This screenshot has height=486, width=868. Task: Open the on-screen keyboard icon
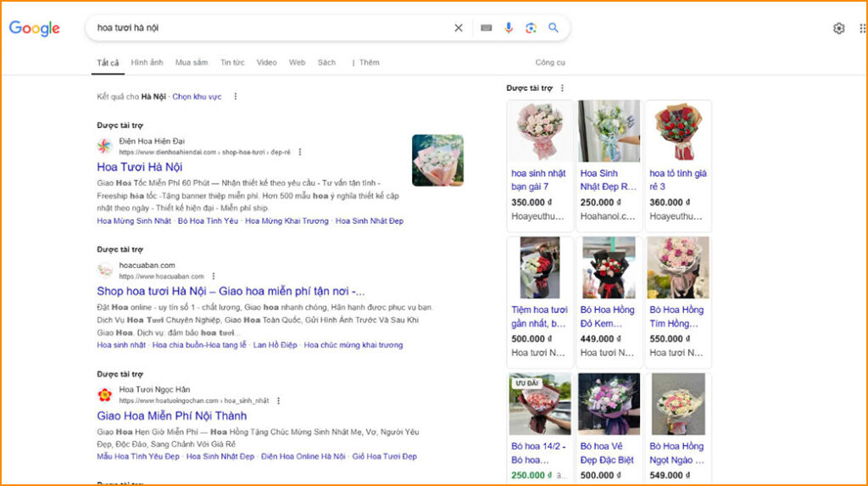point(486,28)
